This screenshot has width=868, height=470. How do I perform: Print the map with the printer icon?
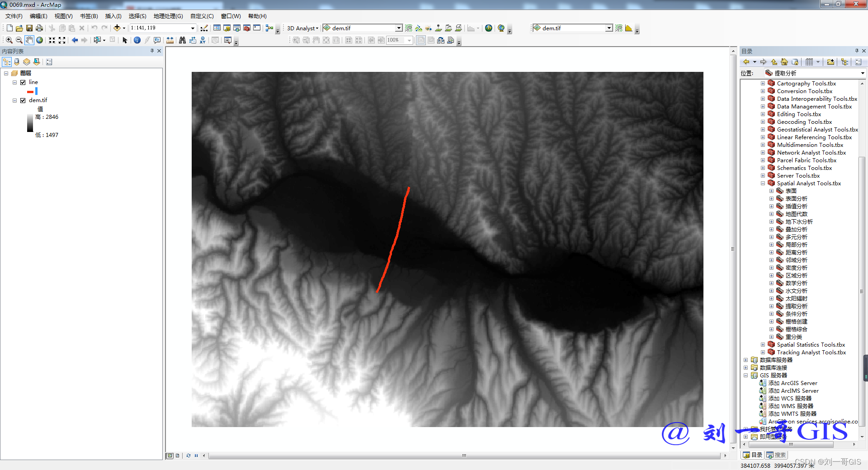tap(39, 28)
